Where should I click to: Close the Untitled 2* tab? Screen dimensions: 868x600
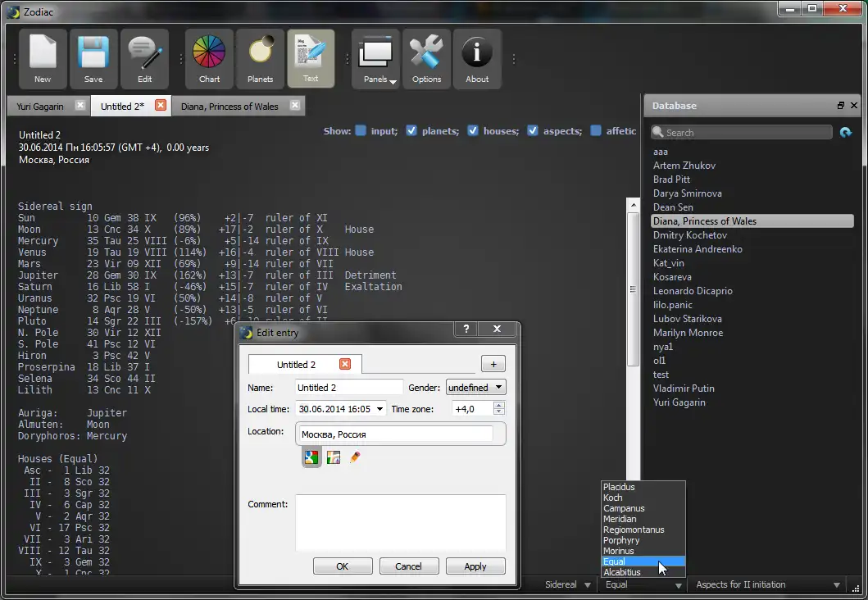(161, 105)
